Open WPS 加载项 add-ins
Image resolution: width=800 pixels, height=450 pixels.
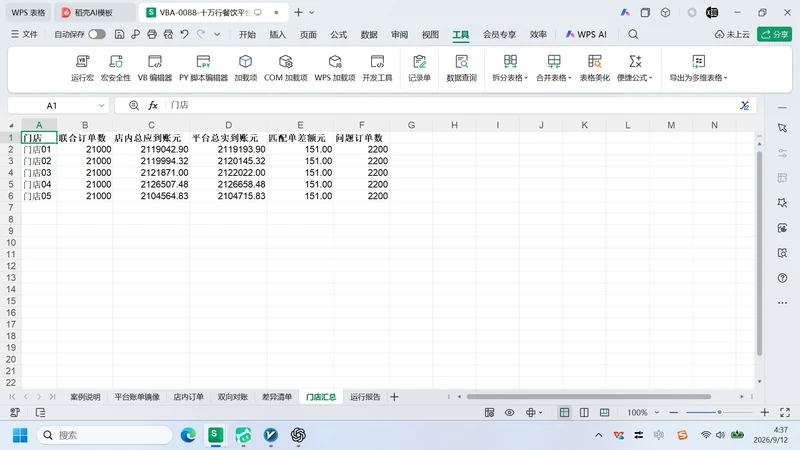point(335,68)
